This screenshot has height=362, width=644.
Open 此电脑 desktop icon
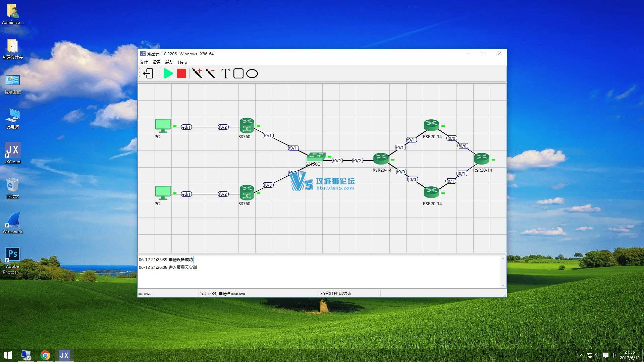tap(13, 118)
